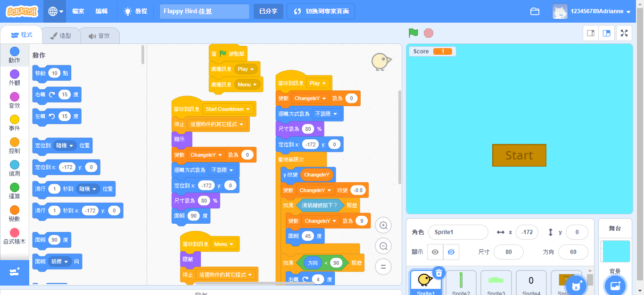Viewport: 644px width, 295px height.
Task: Select the 變數 block category
Action: 15,213
